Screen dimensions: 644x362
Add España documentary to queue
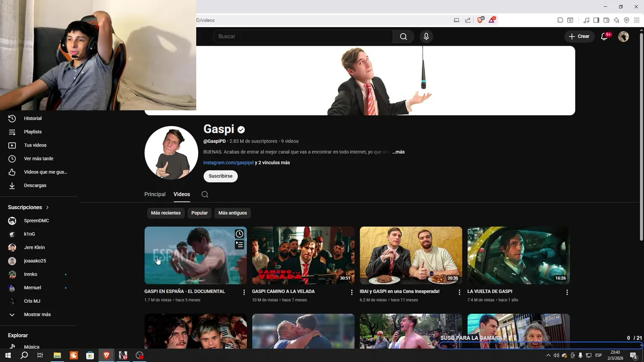click(239, 244)
